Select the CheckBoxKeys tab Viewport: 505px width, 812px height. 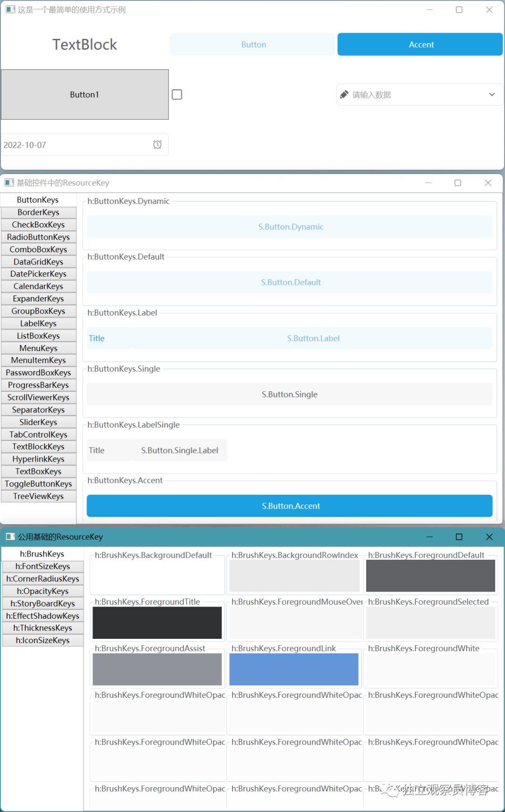[x=38, y=225]
